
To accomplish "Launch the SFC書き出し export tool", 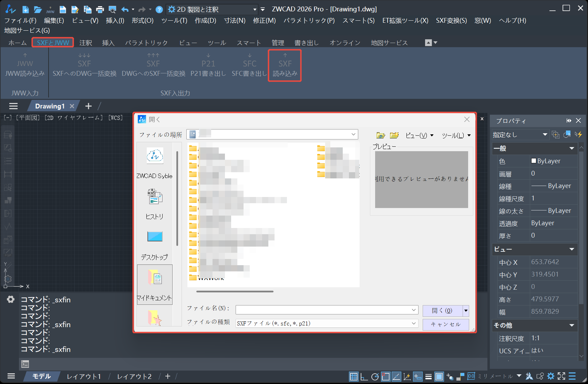I will click(249, 65).
